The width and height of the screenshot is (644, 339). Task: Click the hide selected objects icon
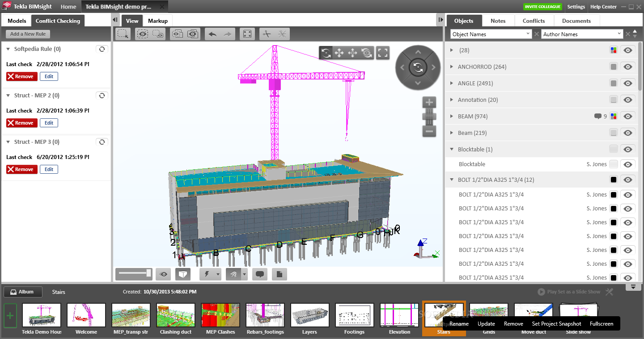pyautogui.click(x=143, y=34)
